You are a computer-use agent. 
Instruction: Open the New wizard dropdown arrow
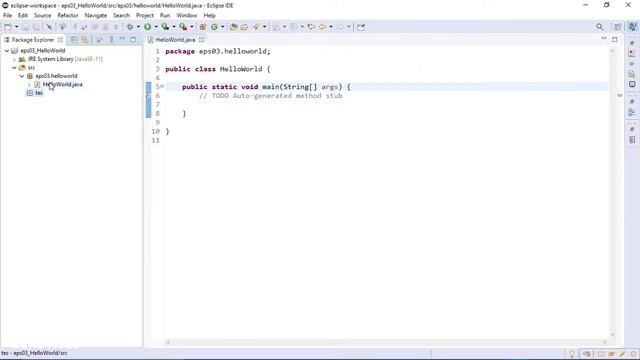(x=16, y=27)
